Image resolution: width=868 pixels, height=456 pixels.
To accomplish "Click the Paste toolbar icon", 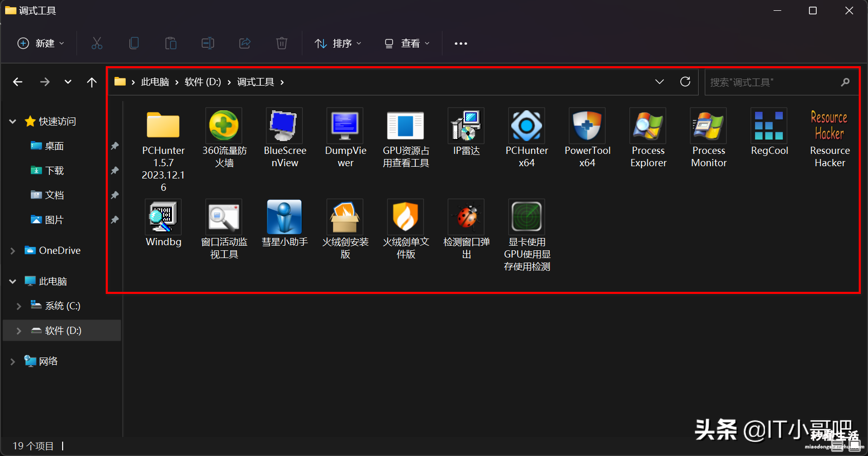I will 171,44.
